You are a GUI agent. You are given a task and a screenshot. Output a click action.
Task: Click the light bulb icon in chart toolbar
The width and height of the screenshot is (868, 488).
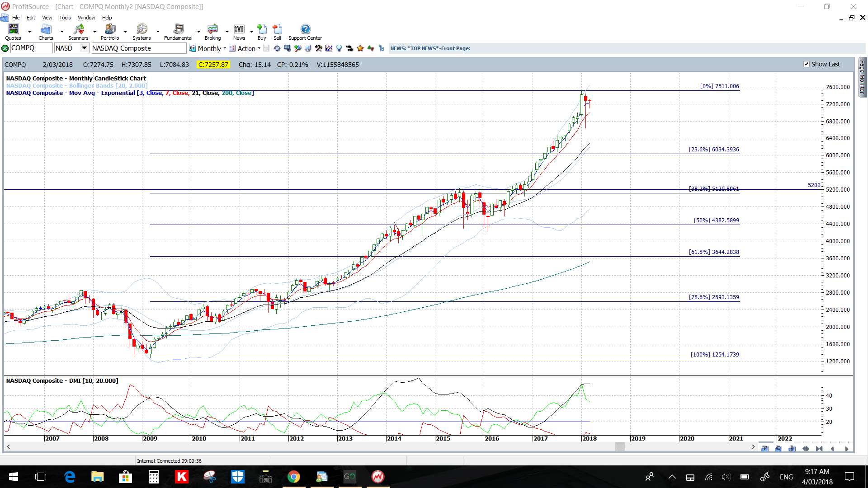coord(339,48)
